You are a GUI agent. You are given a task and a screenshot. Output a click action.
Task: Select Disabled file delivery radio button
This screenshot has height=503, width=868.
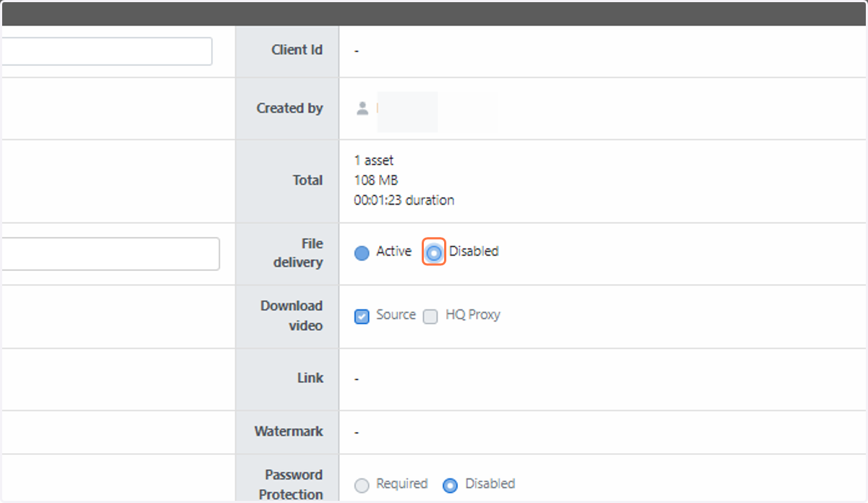(433, 253)
